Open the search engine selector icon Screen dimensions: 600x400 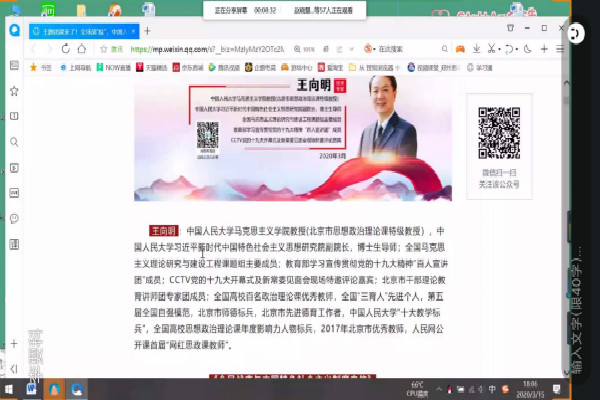[x=368, y=49]
